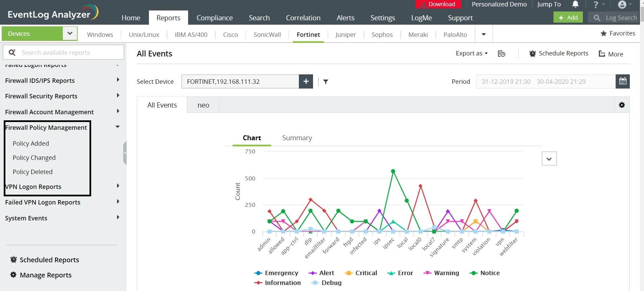Open chart options chevron dropdown
The image size is (644, 291).
click(x=549, y=159)
